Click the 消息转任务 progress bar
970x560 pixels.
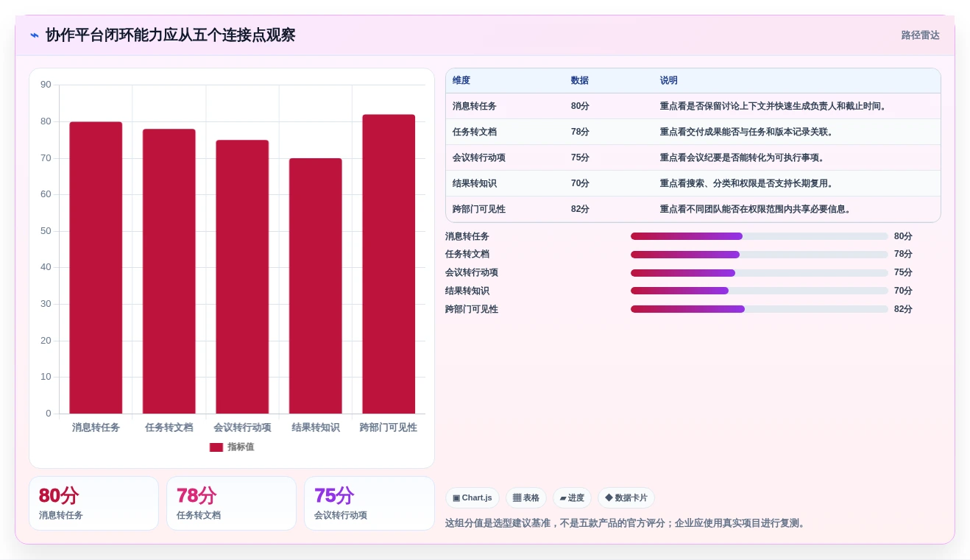(760, 236)
